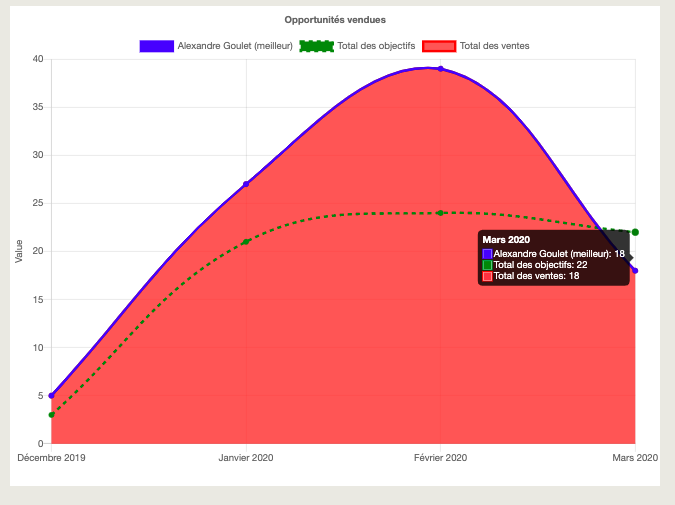The height and width of the screenshot is (505, 675).
Task: Click the 'Décembre 2019' axis label
Action: (51, 458)
